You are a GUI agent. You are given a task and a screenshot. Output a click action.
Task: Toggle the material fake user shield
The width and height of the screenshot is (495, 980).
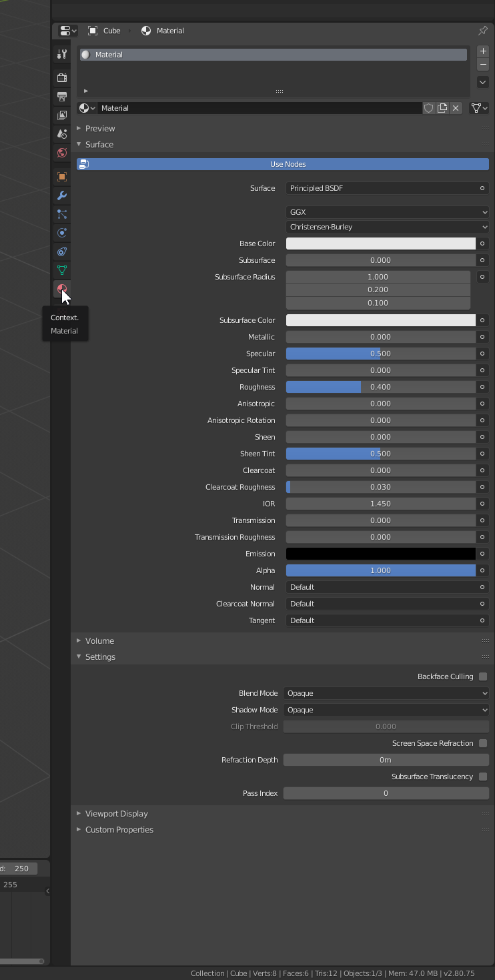tap(429, 108)
